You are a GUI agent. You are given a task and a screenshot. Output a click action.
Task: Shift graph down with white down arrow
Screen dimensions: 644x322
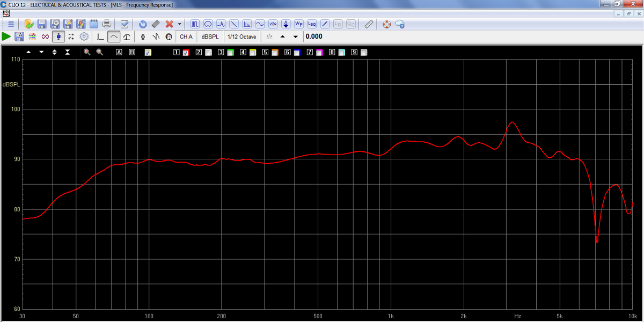41,52
